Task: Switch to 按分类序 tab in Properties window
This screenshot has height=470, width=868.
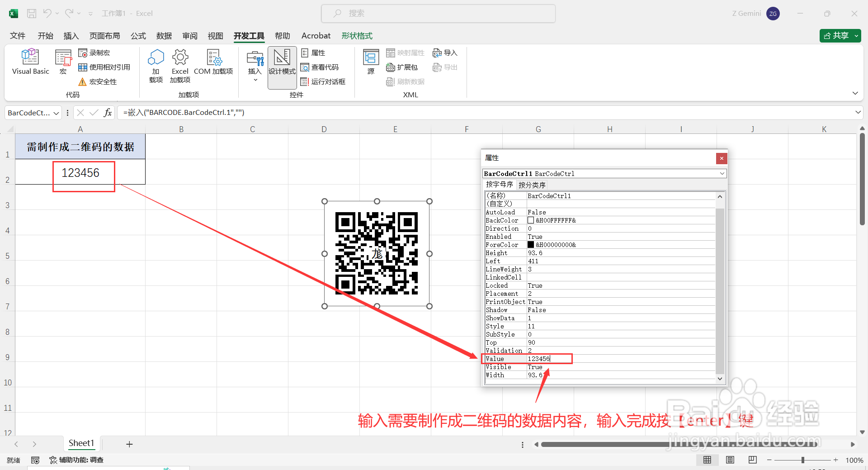Action: (532, 185)
